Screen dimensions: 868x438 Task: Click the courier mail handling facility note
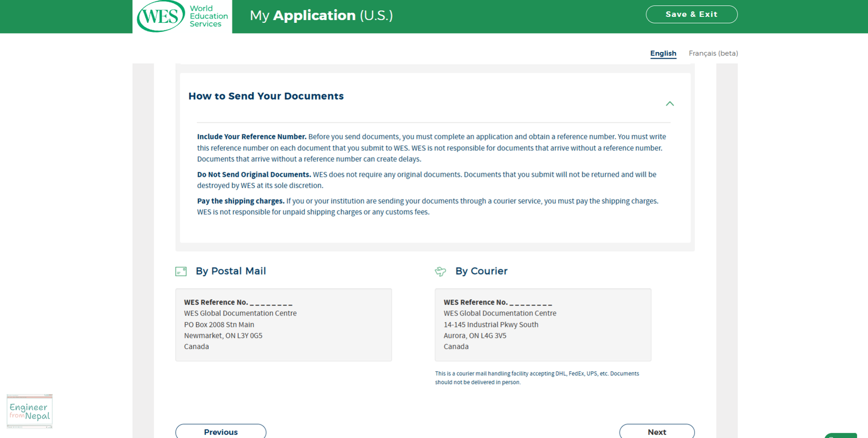tap(537, 378)
